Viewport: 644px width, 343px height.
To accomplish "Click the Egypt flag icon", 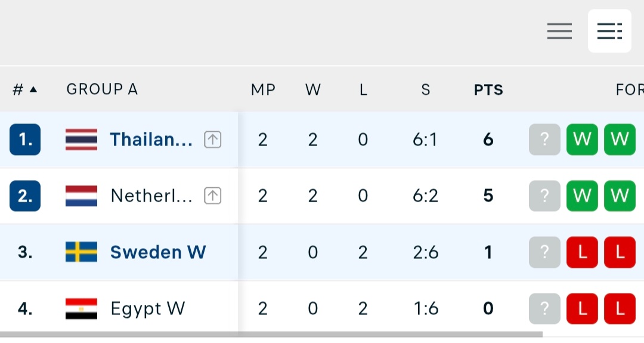I will coord(81,308).
